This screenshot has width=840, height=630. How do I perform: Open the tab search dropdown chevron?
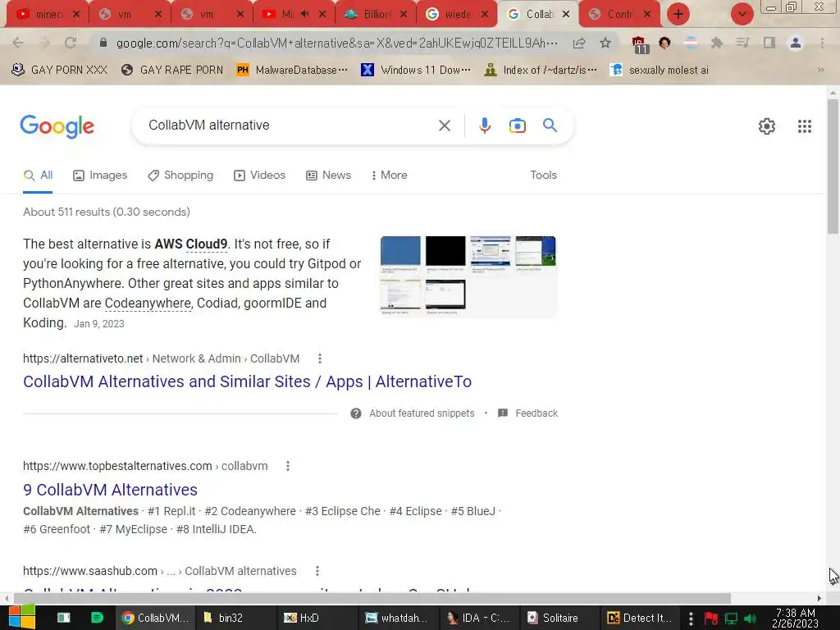point(742,14)
